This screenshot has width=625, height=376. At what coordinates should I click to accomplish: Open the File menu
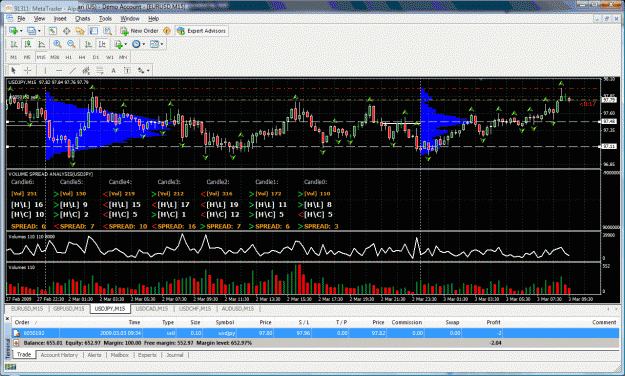click(x=21, y=18)
